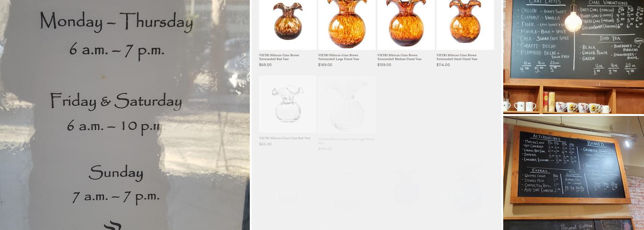
Task: View the Alternatives and Extras chalkboard photo
Action: click(574, 173)
